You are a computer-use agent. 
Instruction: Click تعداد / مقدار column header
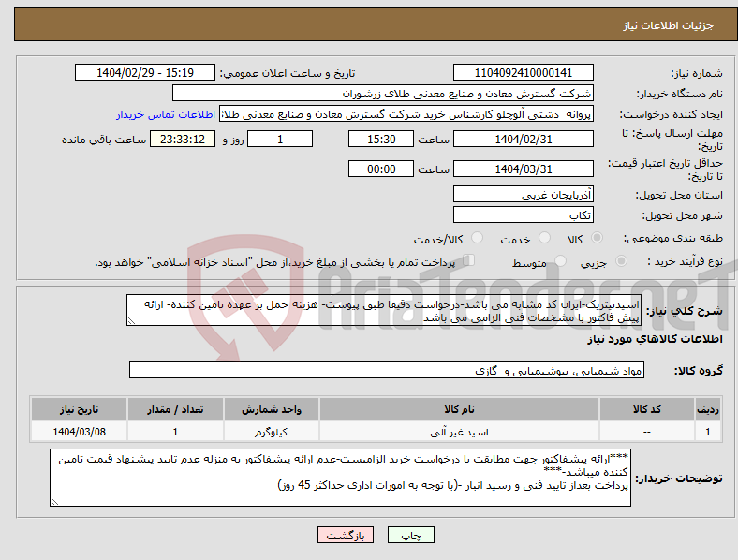175,409
